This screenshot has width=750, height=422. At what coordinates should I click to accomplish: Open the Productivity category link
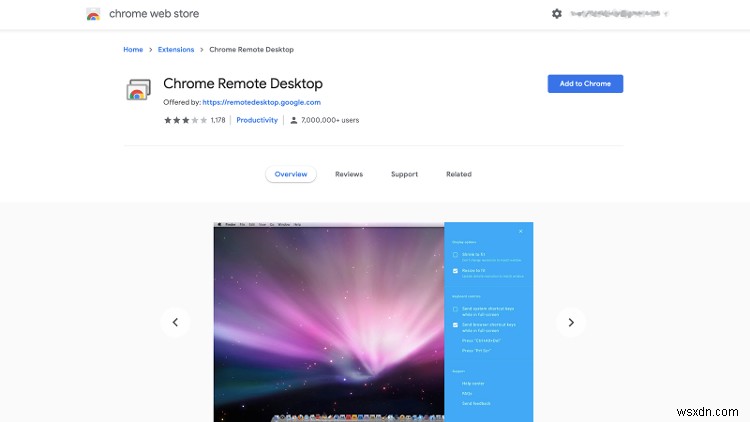click(x=257, y=120)
